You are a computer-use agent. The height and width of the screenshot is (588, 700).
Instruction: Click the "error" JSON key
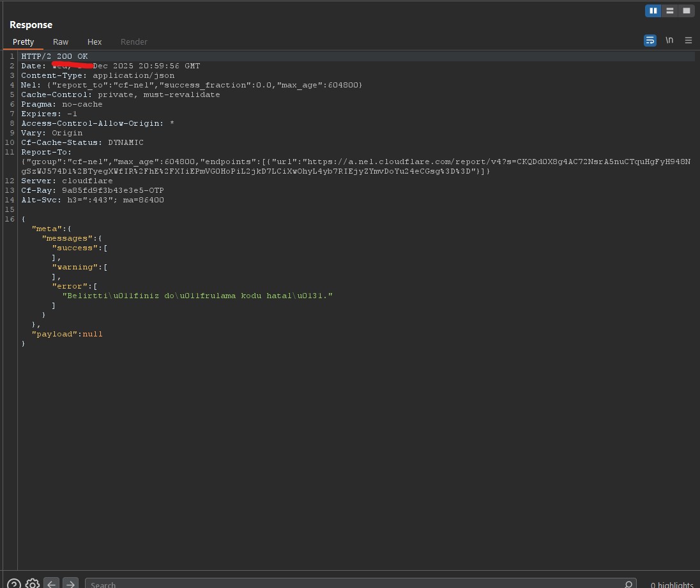[x=70, y=287]
